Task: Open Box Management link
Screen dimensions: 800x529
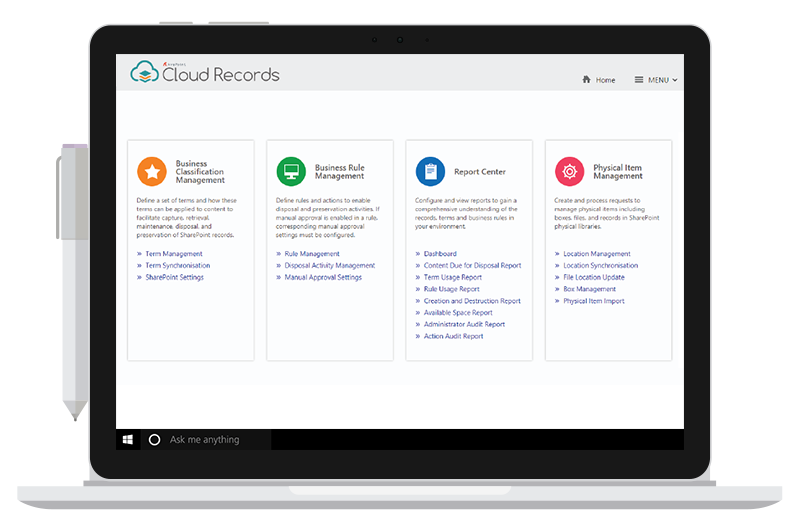Action: coord(589,289)
